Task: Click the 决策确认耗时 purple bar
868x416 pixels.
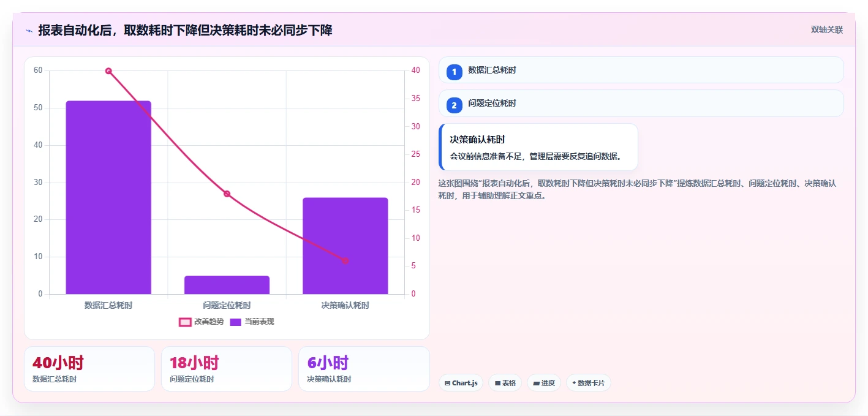Action: coord(345,246)
